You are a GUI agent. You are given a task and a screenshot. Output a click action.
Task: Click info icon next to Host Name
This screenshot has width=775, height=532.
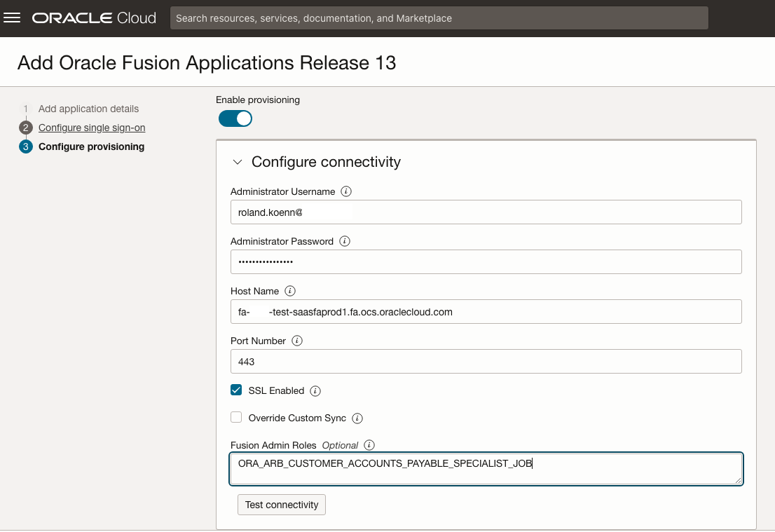point(290,291)
